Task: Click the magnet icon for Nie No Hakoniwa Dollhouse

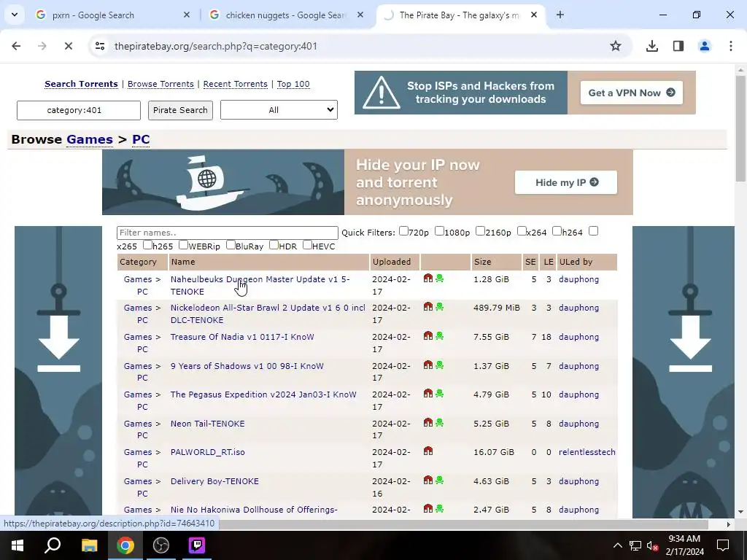Action: pyautogui.click(x=427, y=508)
